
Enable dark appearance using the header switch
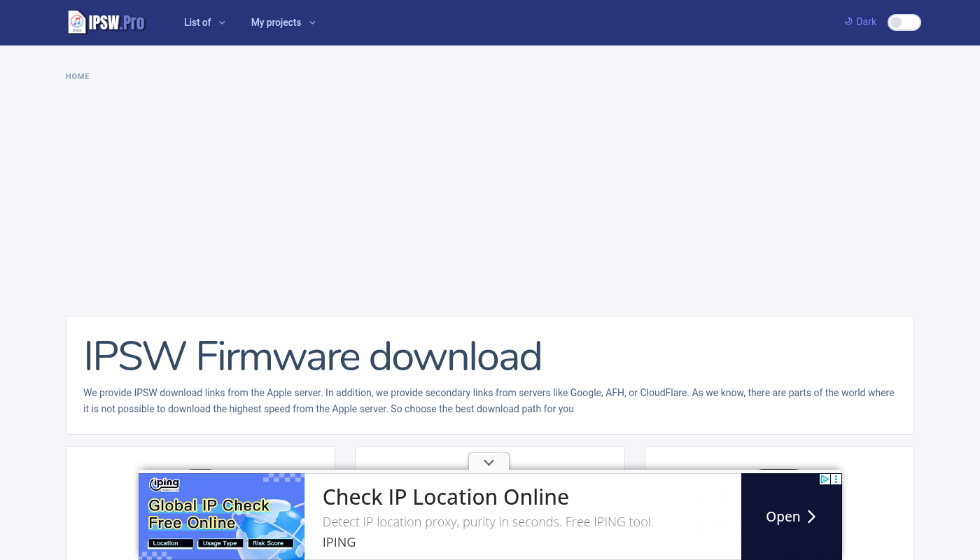[x=904, y=22]
